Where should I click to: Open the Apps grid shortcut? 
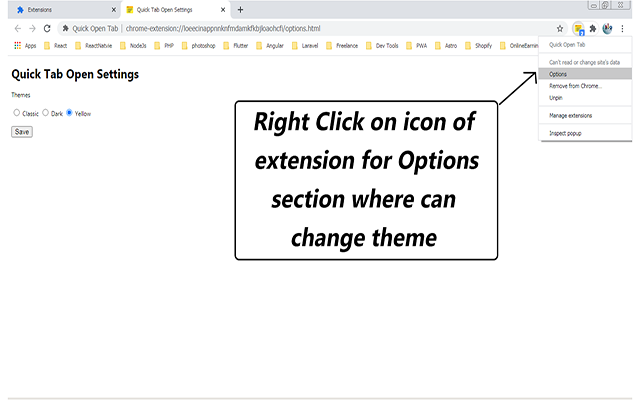point(25,46)
